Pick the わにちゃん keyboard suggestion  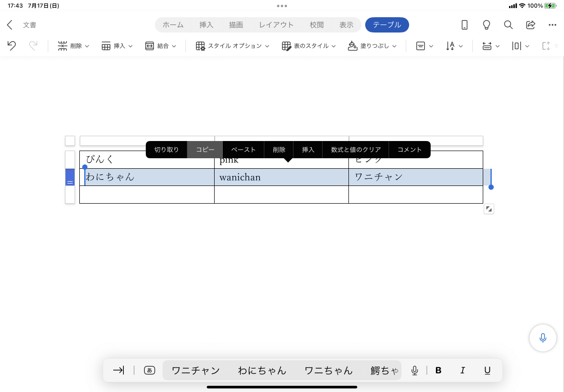262,370
